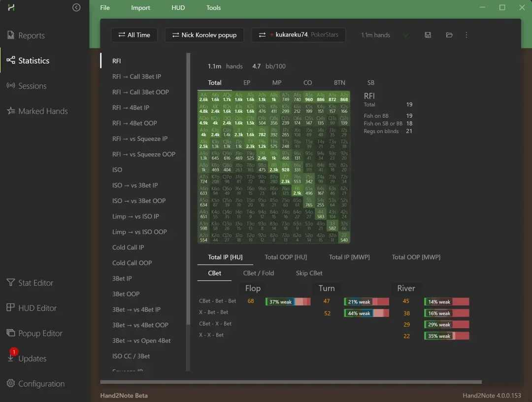Open Reports in the sidebar
This screenshot has width=532, height=402.
[x=31, y=35]
